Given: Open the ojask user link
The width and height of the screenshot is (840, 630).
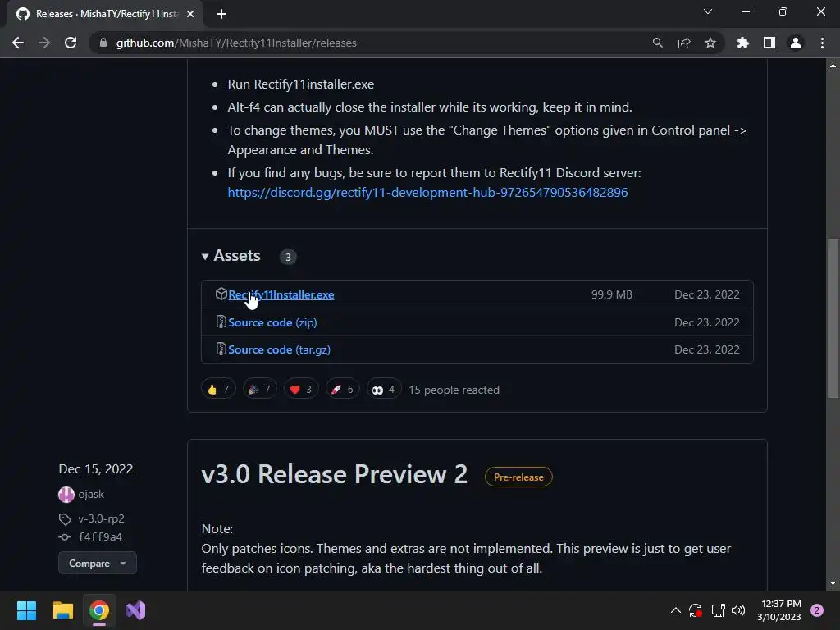Looking at the screenshot, I should [91, 495].
